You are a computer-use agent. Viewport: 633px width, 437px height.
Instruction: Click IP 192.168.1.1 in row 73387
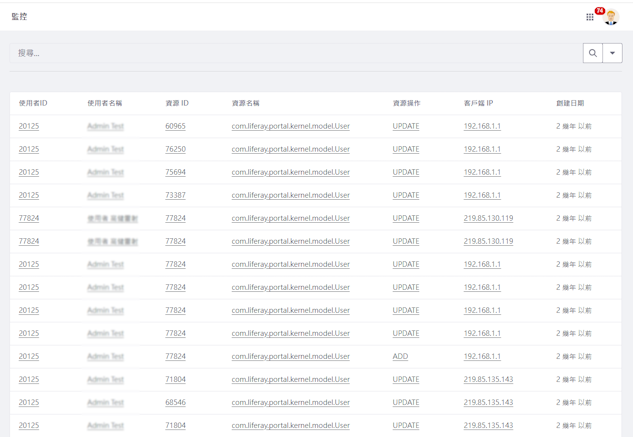coord(482,195)
